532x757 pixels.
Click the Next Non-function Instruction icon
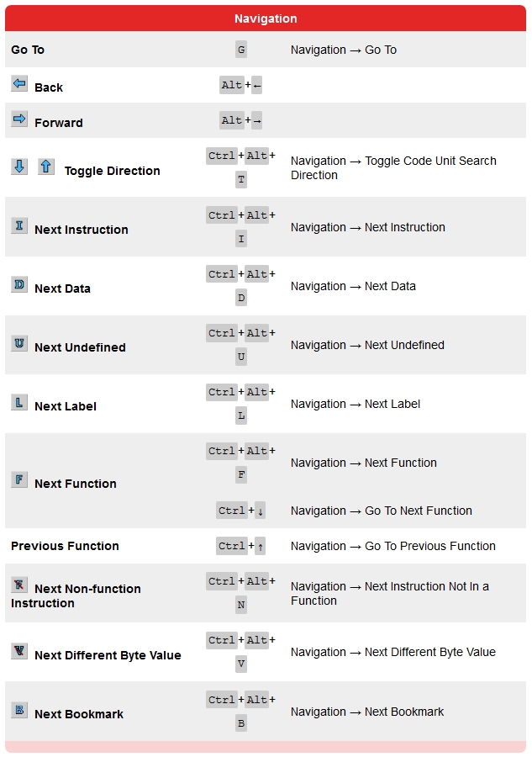[x=19, y=585]
